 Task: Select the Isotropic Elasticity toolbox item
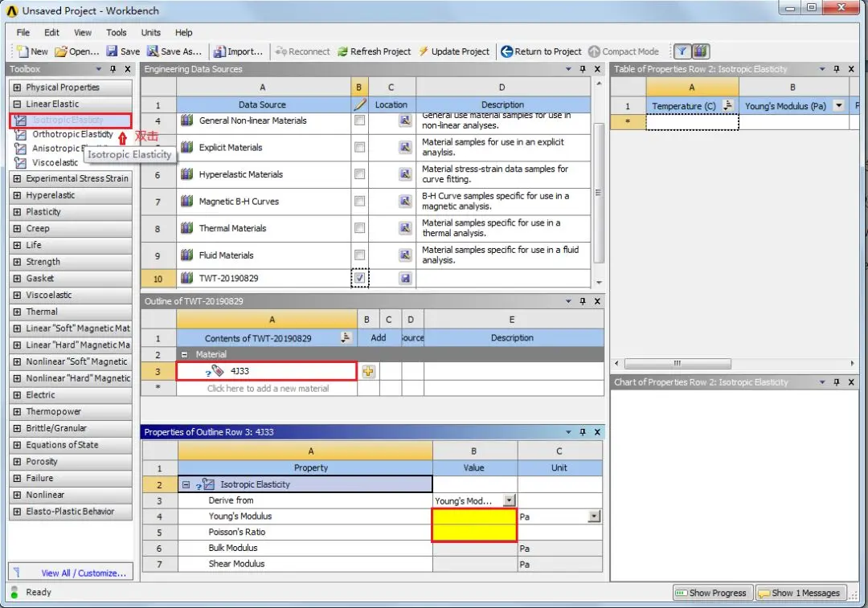tap(70, 120)
